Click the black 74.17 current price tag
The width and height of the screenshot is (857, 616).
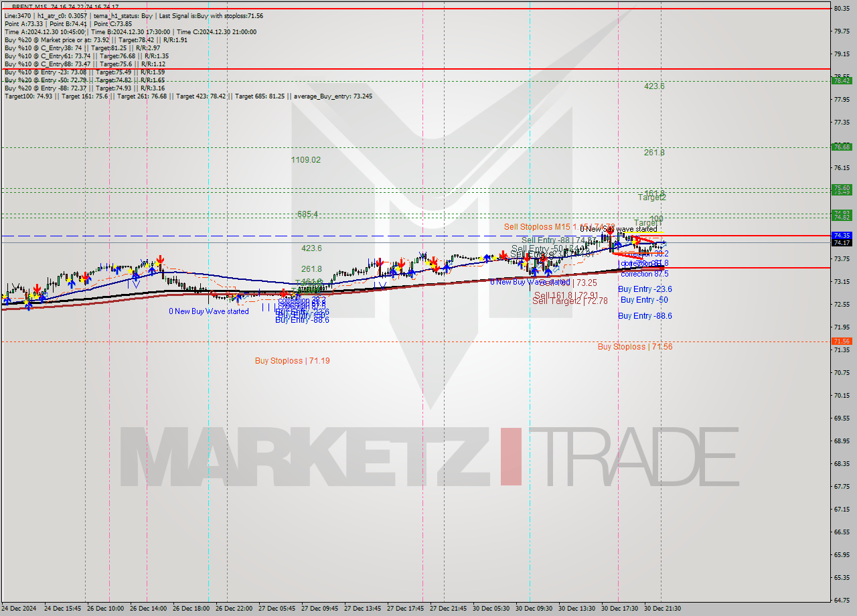tap(841, 242)
